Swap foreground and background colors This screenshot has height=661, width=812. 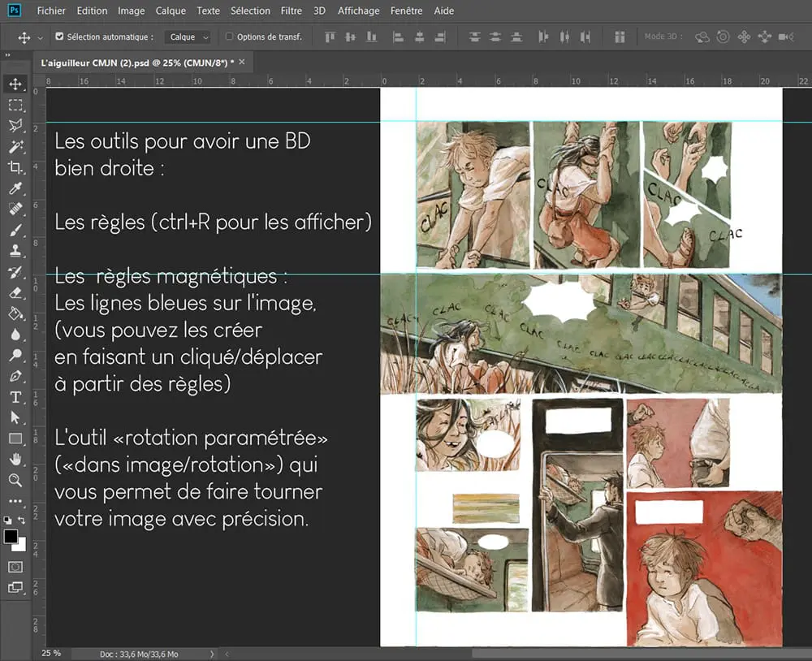coord(21,520)
